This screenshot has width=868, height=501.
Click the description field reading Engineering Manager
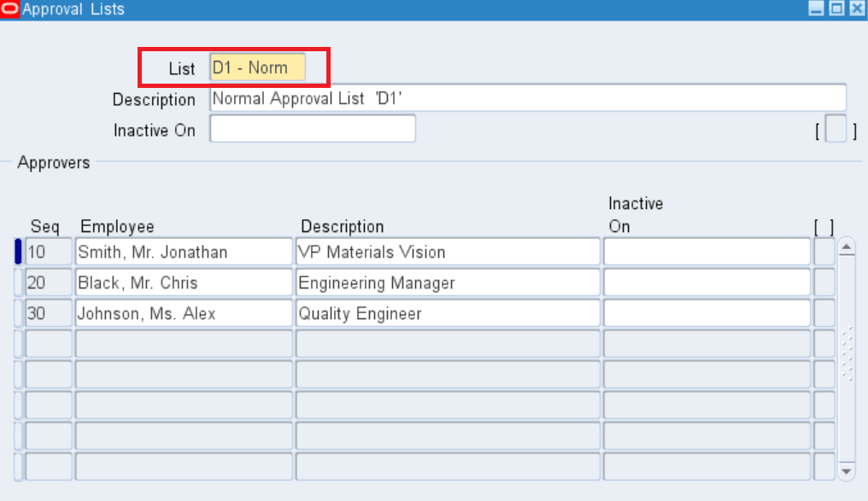click(444, 282)
